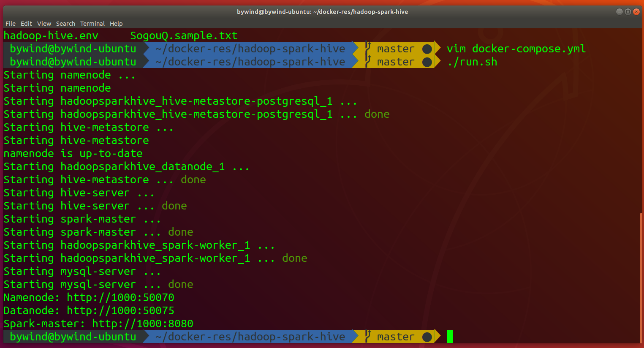
Task: Click the git branch icon beside 'vim docker-compose.yml'
Action: [x=368, y=49]
